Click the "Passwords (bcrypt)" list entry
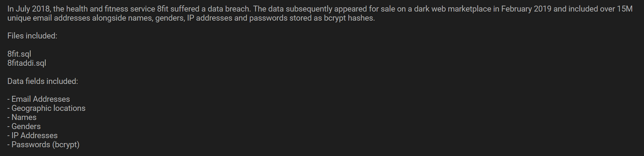 [45, 144]
